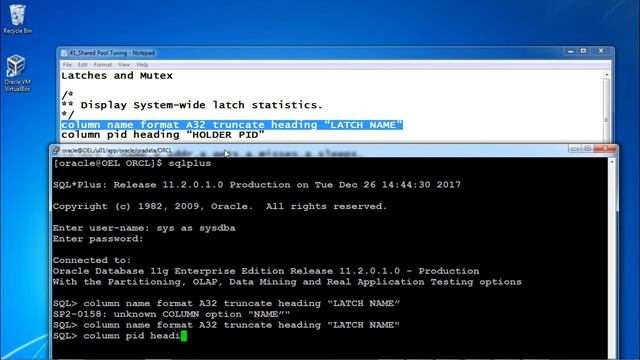
Task: Click the Notepad title bar icon
Action: 64,53
